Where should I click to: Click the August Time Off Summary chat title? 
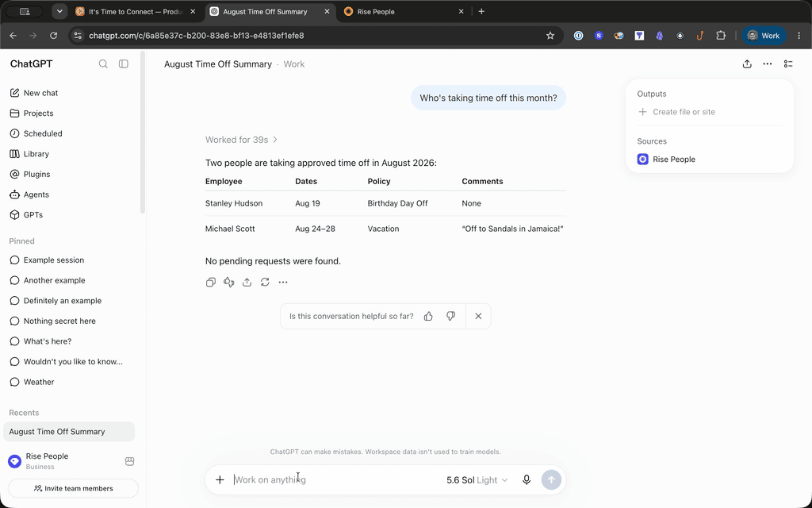(218, 63)
